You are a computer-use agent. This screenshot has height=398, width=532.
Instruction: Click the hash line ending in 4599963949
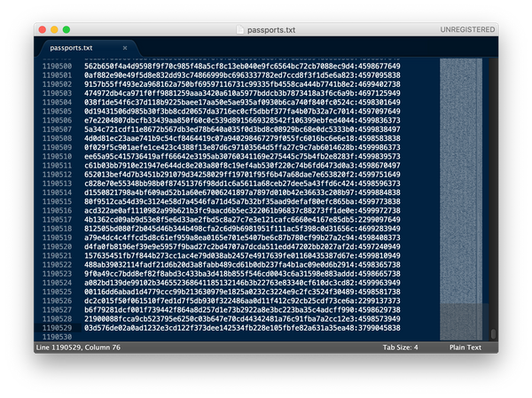pyautogui.click(x=242, y=283)
